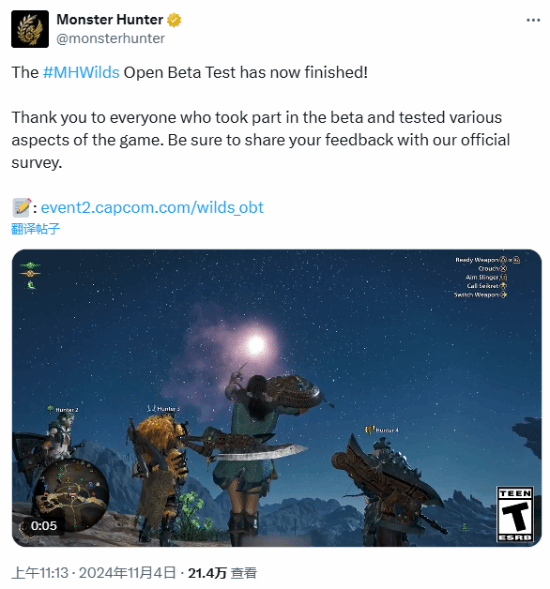Click the Hunter 4 name tag
Screen dimensions: 550x589
click(x=382, y=430)
